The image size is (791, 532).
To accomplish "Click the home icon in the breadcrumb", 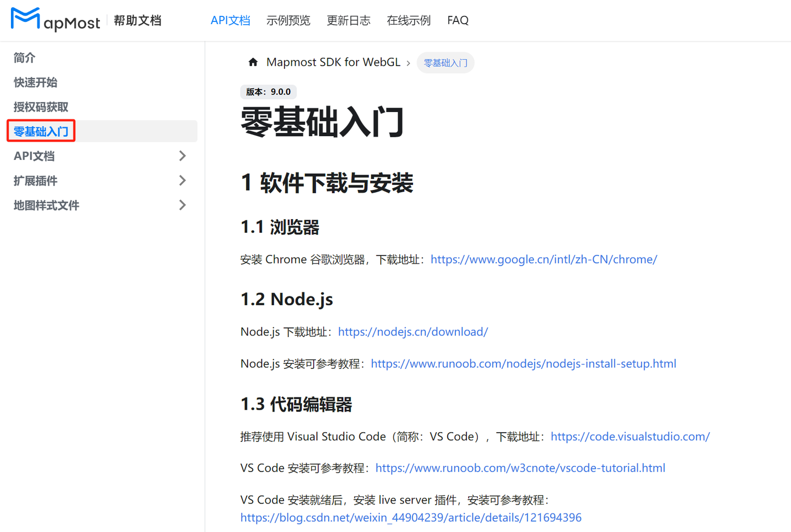I will 253,62.
